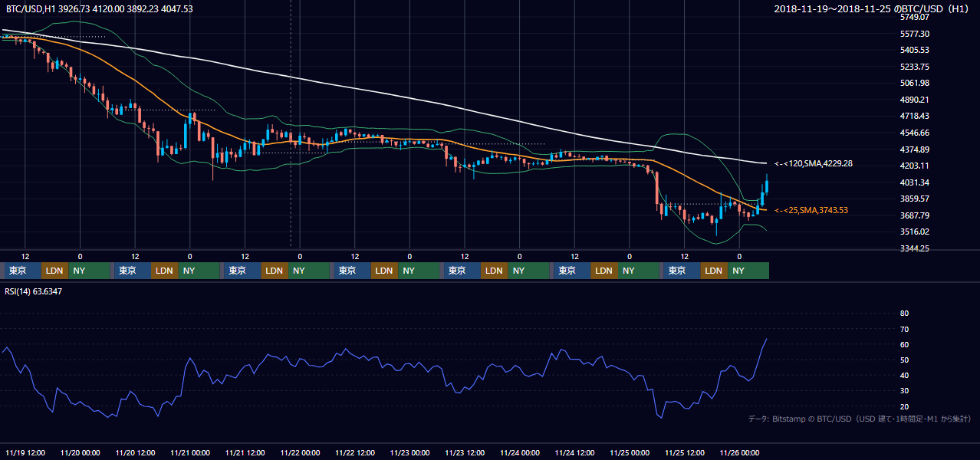Viewport: 980px width, 460px height.
Task: Click the BTC/USD,H1 OHLC header text
Action: (x=100, y=8)
